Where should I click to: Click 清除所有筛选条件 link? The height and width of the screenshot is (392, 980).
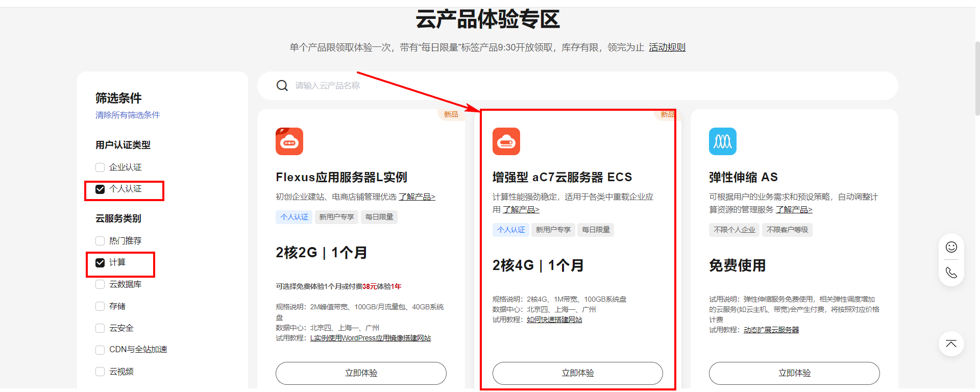pos(128,115)
